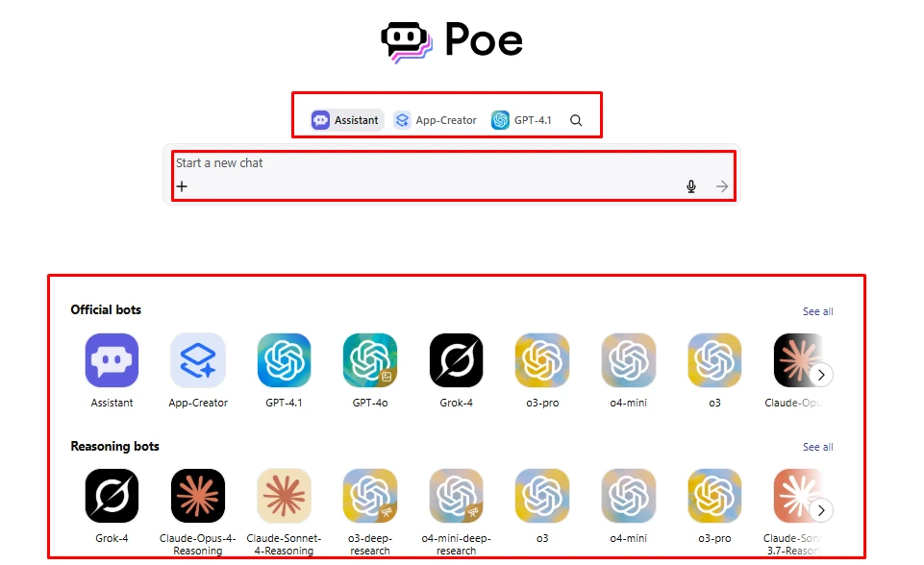Screen dimensions: 924x565
Task: Click the send arrow in chat box
Action: [722, 186]
